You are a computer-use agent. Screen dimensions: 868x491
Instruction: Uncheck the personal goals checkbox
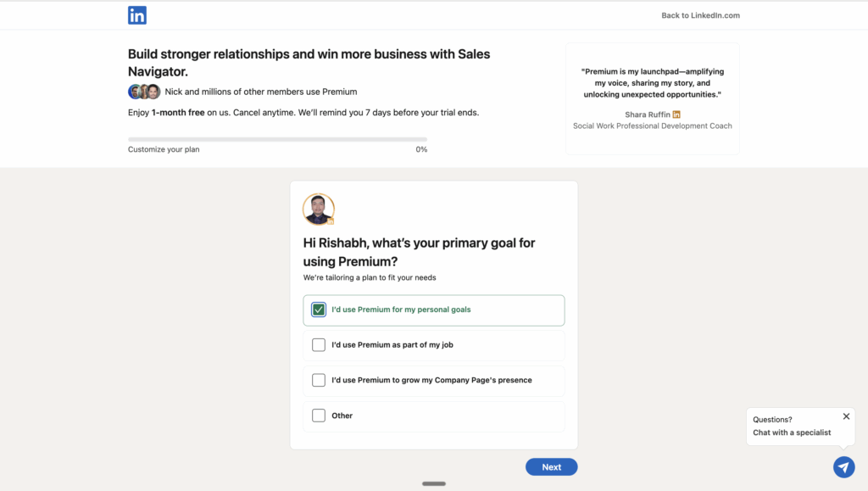(x=319, y=310)
